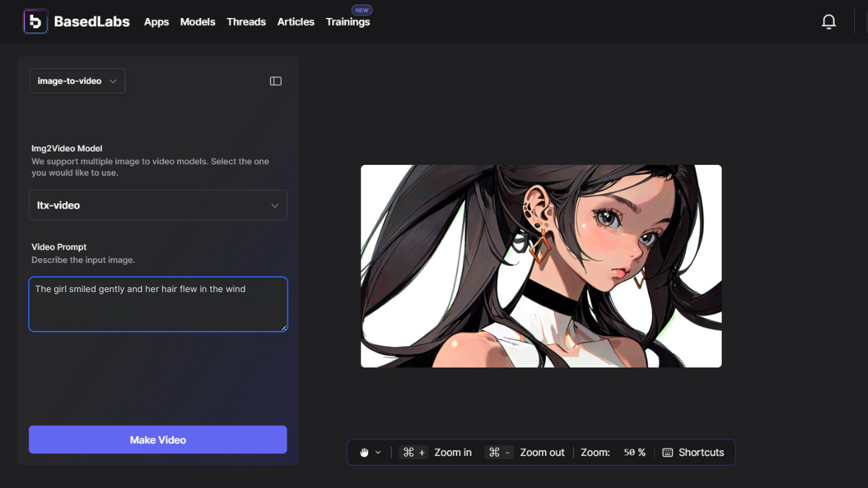Focus the Video Prompt text area
The height and width of the screenshot is (488, 868).
tap(158, 304)
